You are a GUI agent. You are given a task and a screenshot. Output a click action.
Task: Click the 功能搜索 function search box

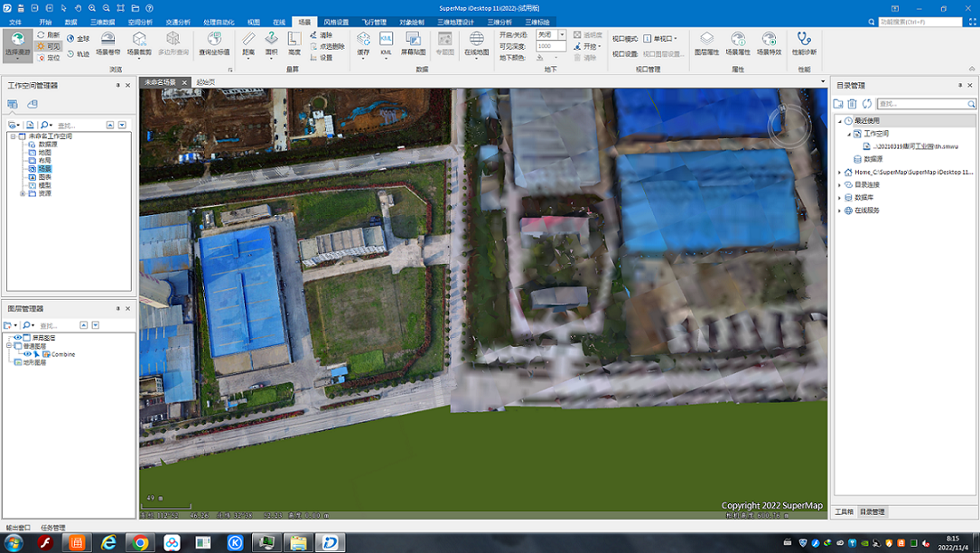920,22
